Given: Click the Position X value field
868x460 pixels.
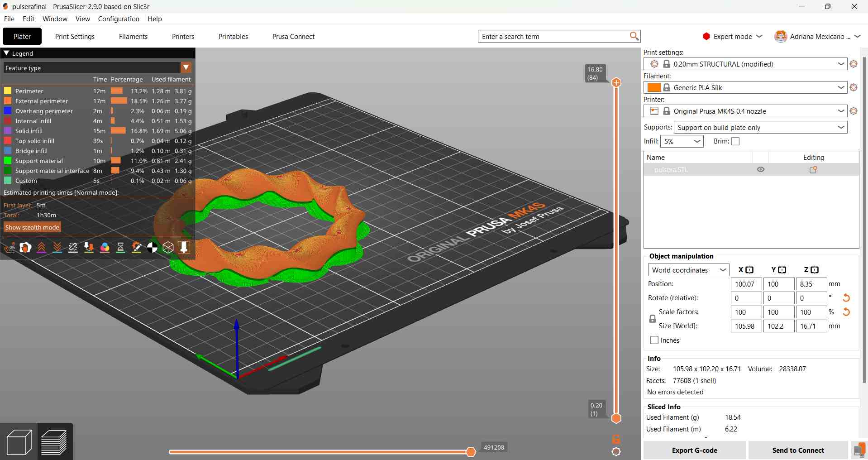Looking at the screenshot, I should pos(746,284).
